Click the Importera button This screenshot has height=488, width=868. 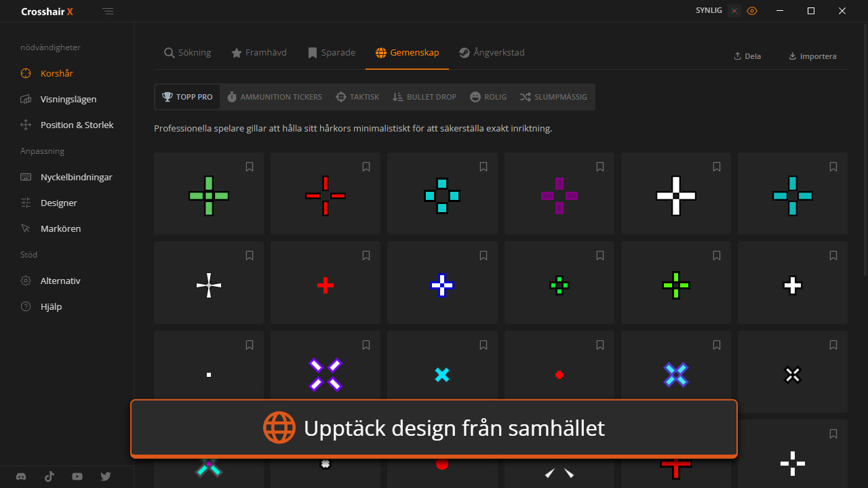point(812,56)
